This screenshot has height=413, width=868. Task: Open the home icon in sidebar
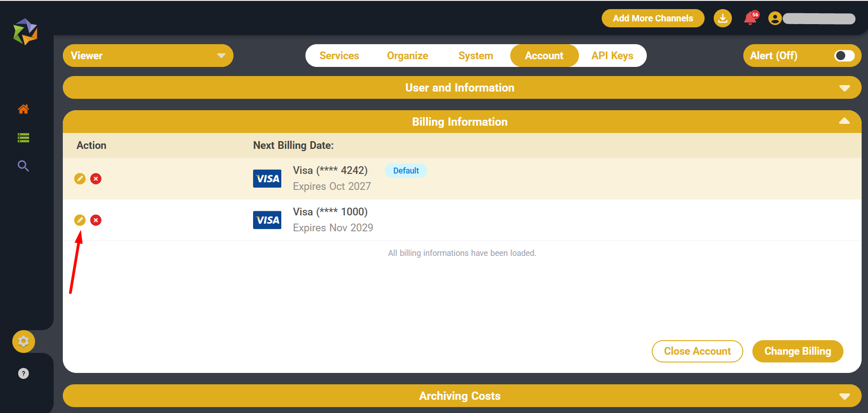[x=23, y=109]
